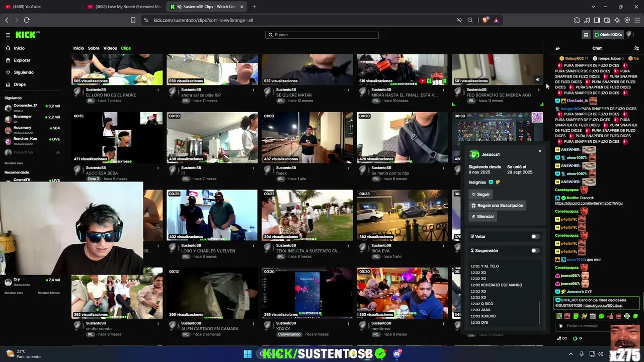
Task: Toggle the browser sidebar panel icon
Action: (597, 20)
